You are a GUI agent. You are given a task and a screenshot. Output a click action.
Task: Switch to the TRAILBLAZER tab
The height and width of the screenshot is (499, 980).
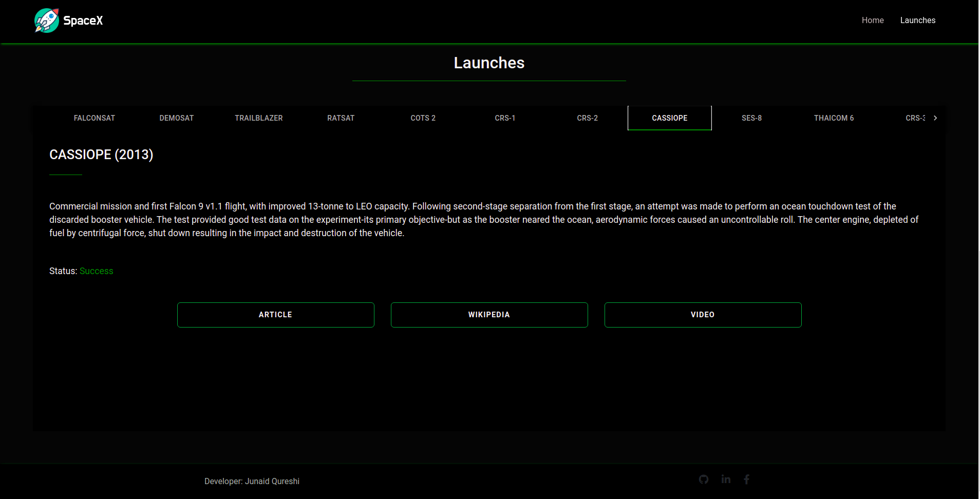(259, 118)
